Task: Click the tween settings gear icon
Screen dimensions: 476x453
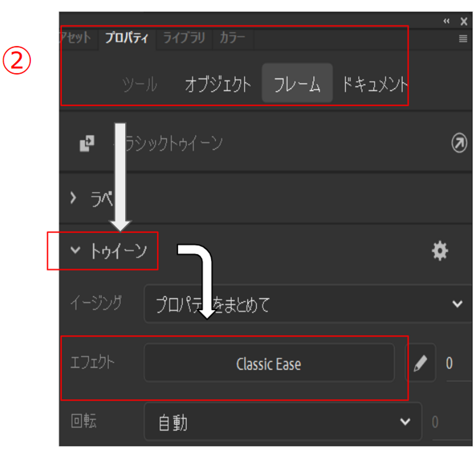Action: (440, 251)
